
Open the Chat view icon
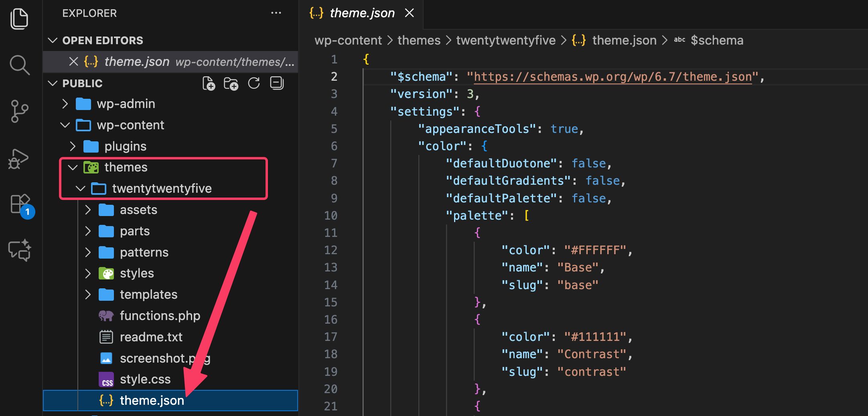coord(19,250)
